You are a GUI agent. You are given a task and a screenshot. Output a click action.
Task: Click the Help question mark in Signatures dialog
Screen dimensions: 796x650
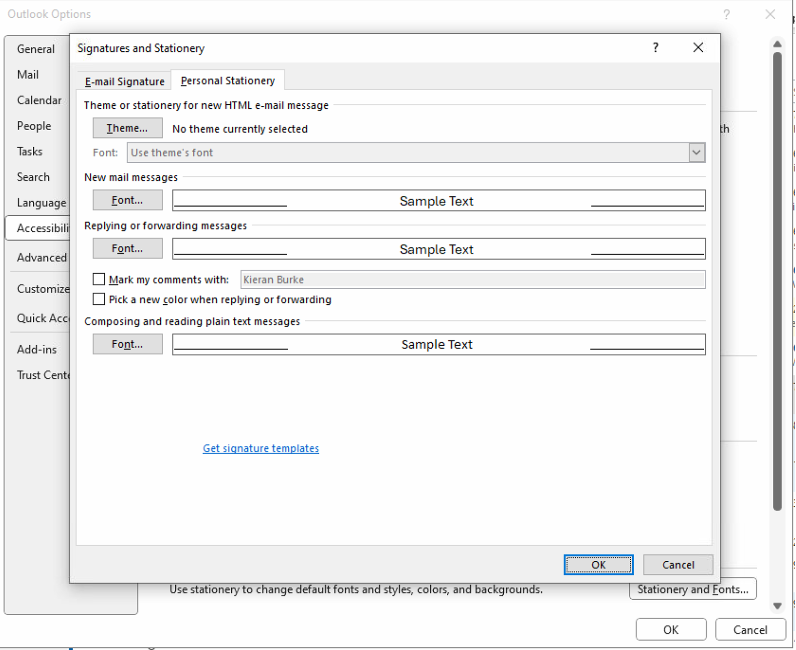[x=656, y=48]
